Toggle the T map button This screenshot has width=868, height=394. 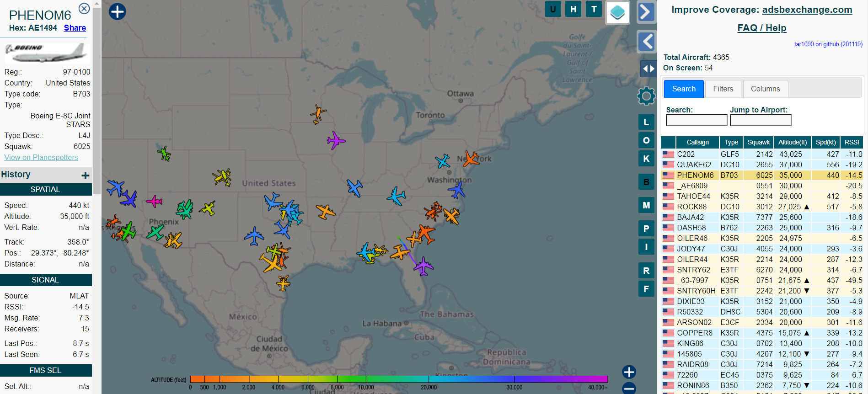(x=594, y=9)
